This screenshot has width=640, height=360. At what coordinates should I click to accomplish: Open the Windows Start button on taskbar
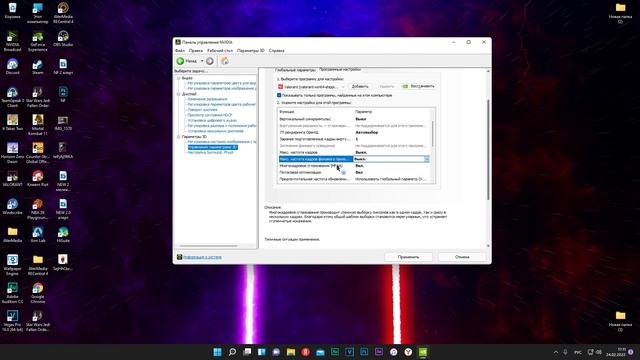218,352
